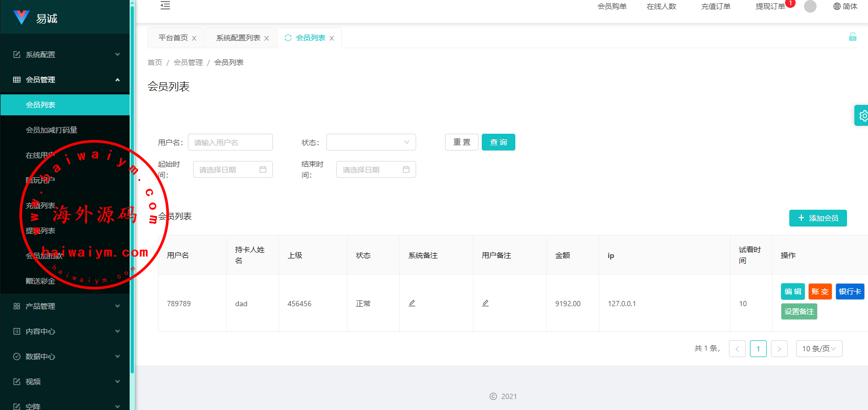Viewport: 868px width, 410px height.
Task: Click the 添加会员 add member button
Action: pyautogui.click(x=818, y=218)
